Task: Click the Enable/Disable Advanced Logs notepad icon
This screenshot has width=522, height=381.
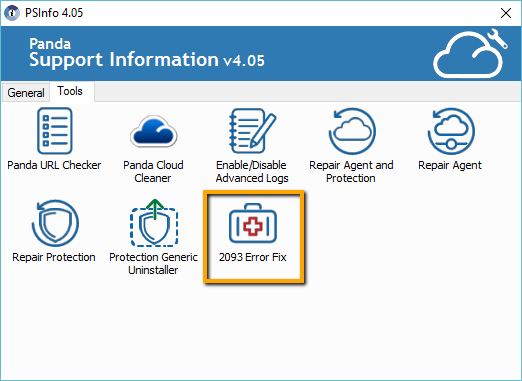Action: tap(252, 131)
